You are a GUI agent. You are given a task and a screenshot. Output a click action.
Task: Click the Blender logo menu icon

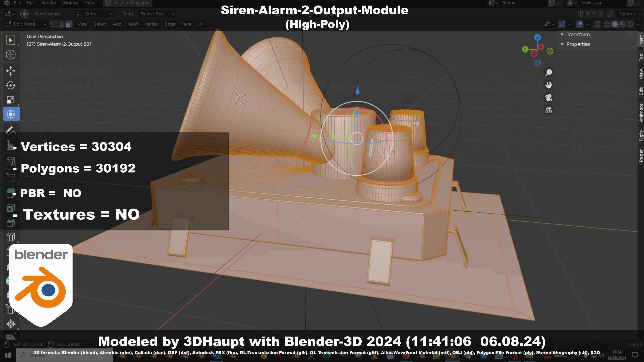coord(7,3)
